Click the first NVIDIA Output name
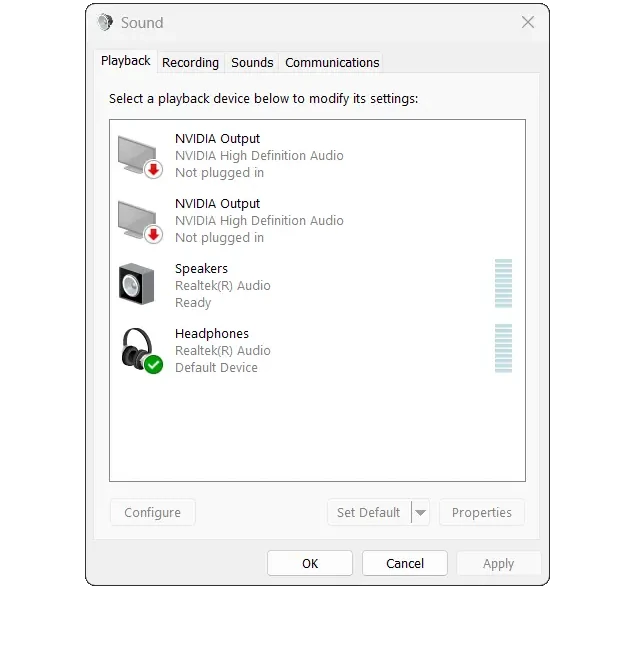642x653 pixels. point(217,139)
